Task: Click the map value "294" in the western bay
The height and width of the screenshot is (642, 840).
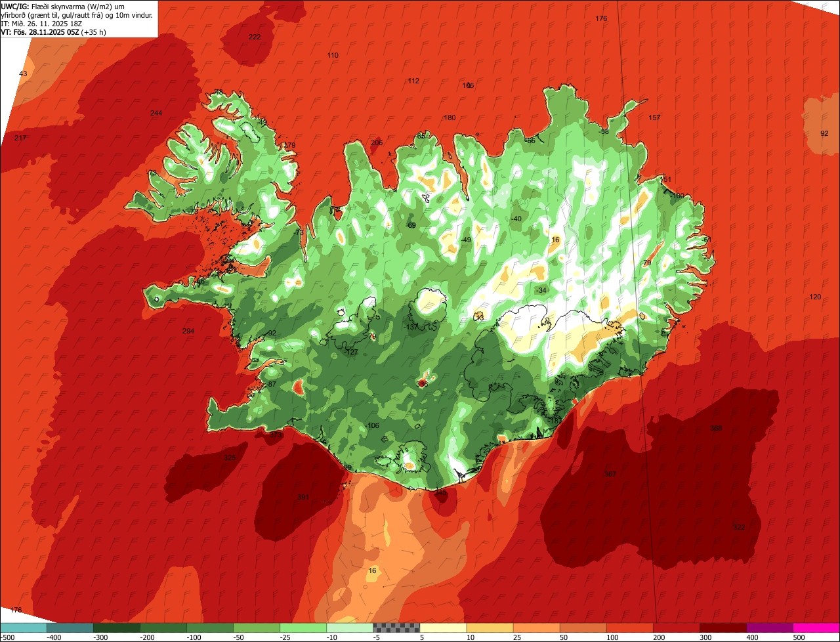Action: (188, 331)
